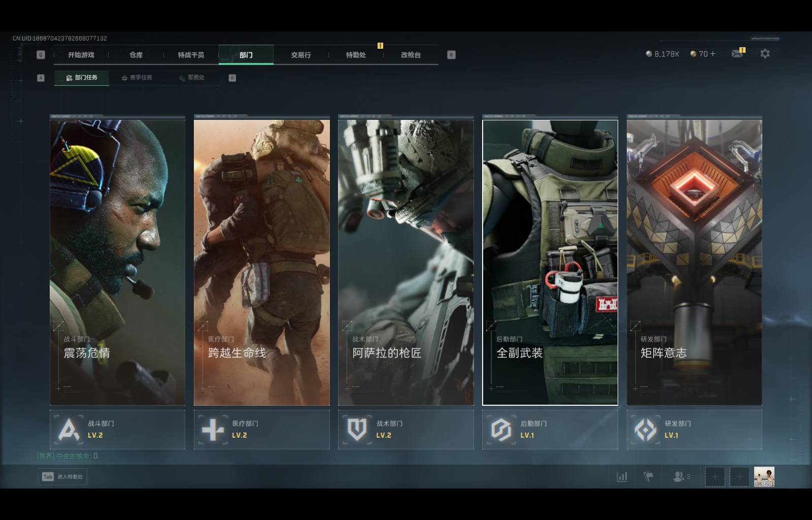Image resolution: width=812 pixels, height=520 pixels.
Task: Open the 交易行 tab
Action: click(301, 55)
